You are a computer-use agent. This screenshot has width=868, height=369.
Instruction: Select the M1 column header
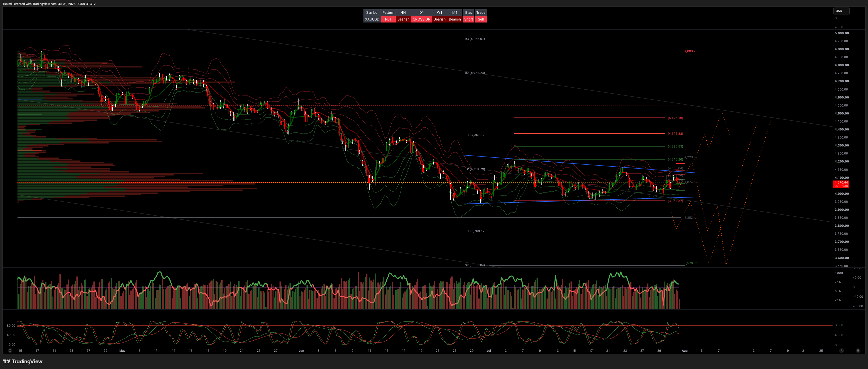click(x=455, y=12)
